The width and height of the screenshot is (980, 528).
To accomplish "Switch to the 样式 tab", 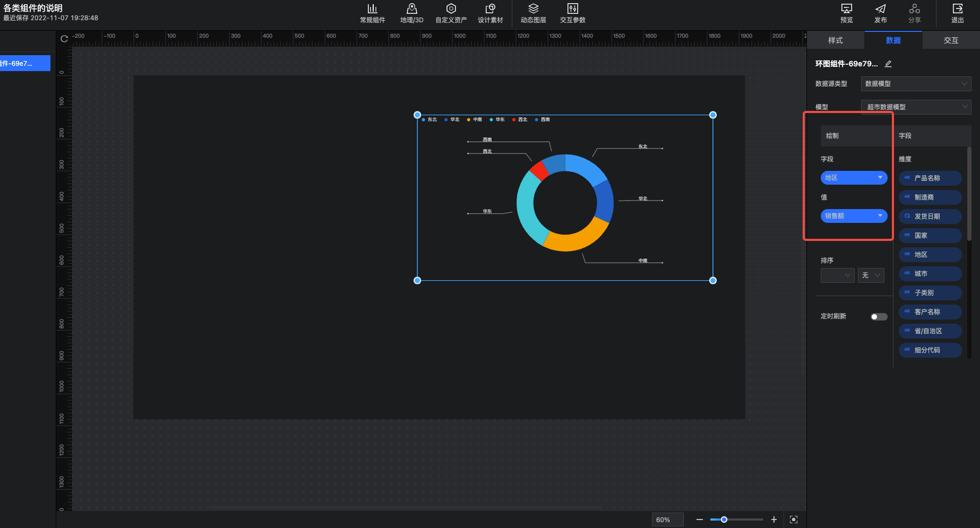I will click(836, 40).
